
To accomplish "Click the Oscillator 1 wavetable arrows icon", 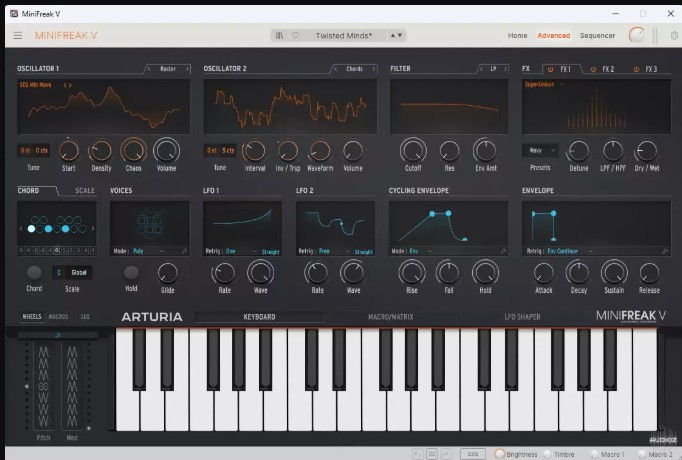I will click(x=67, y=85).
